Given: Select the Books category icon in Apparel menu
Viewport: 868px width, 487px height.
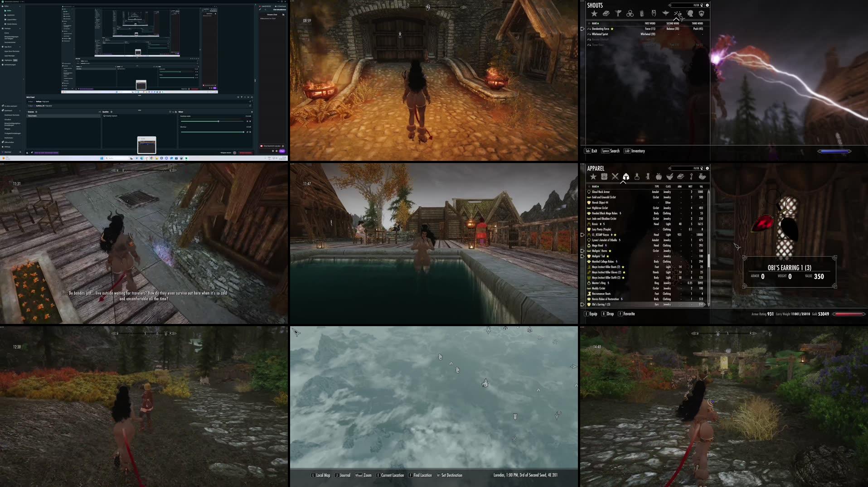Looking at the screenshot, I should (x=680, y=177).
